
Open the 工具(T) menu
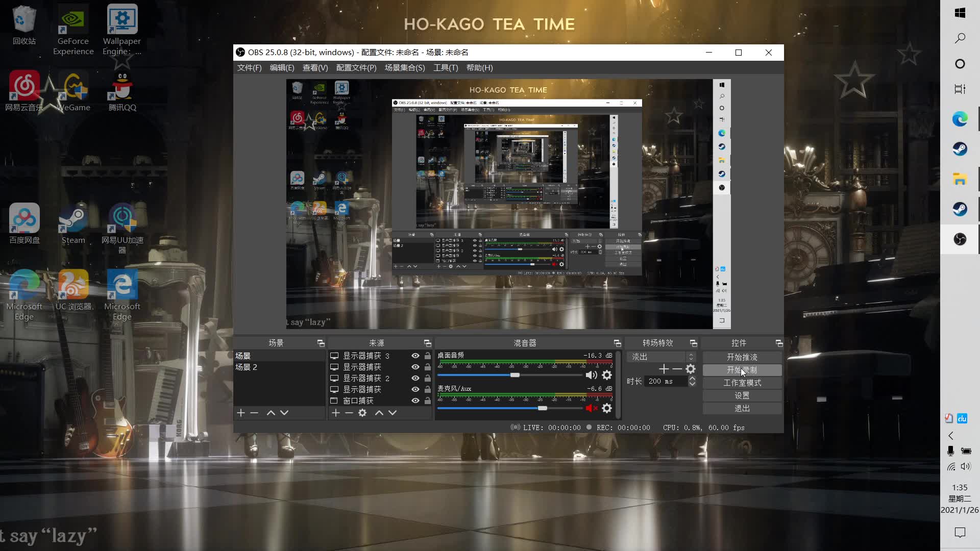point(445,68)
